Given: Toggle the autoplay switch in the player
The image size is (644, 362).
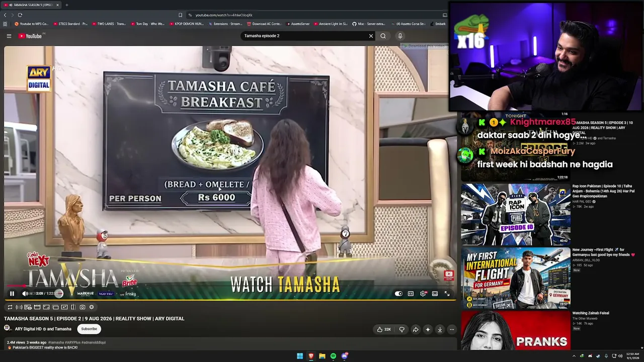Looking at the screenshot, I should point(398,294).
